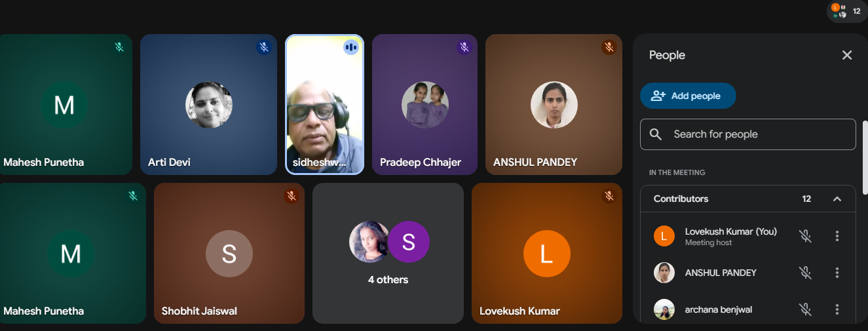Open more options menu for archana benjwal
Screen dimensions: 868x331
[837, 309]
